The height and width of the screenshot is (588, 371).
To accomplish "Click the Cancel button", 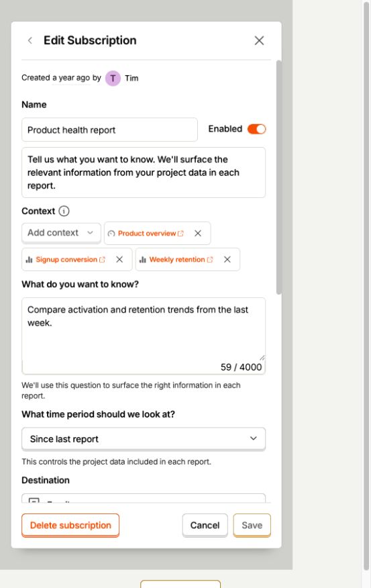I will coord(205,525).
